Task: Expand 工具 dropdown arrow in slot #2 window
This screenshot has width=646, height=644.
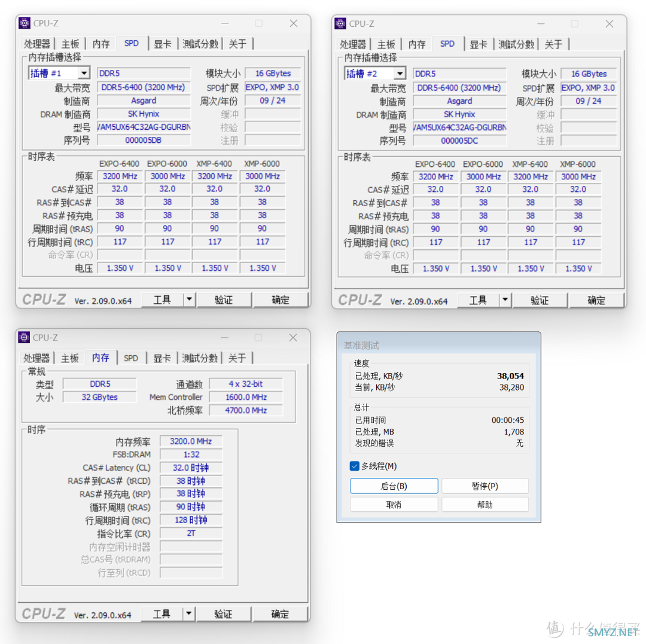Action: [x=505, y=300]
